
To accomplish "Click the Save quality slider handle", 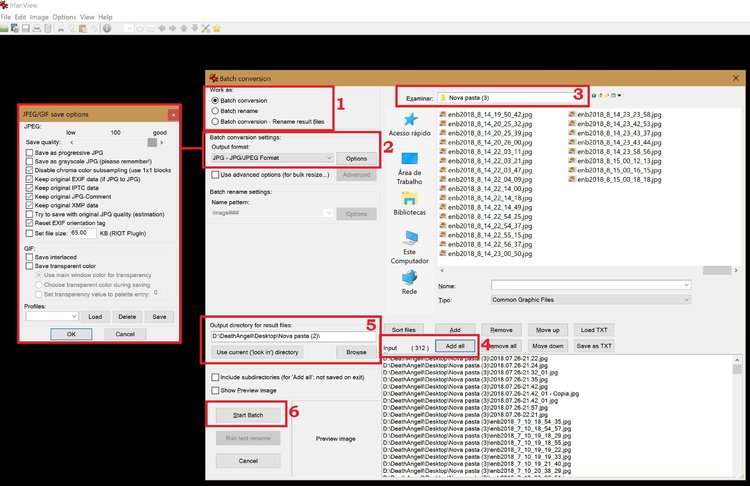I will 152,143.
